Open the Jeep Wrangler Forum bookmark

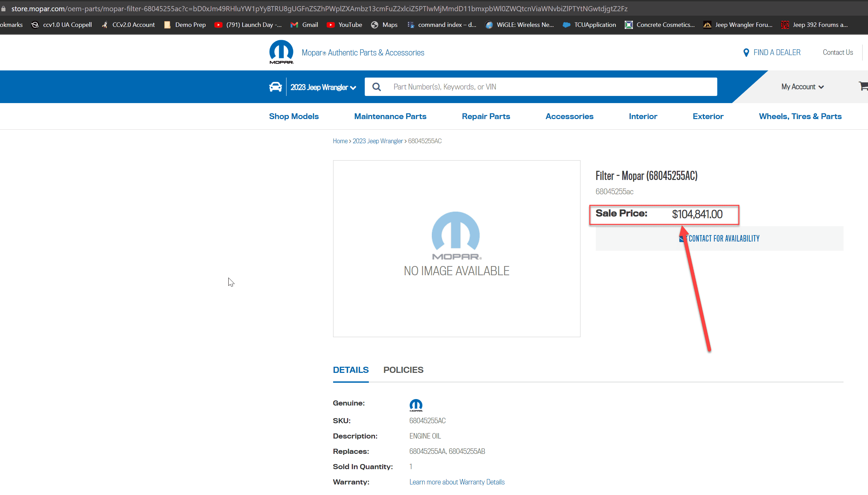tap(738, 25)
